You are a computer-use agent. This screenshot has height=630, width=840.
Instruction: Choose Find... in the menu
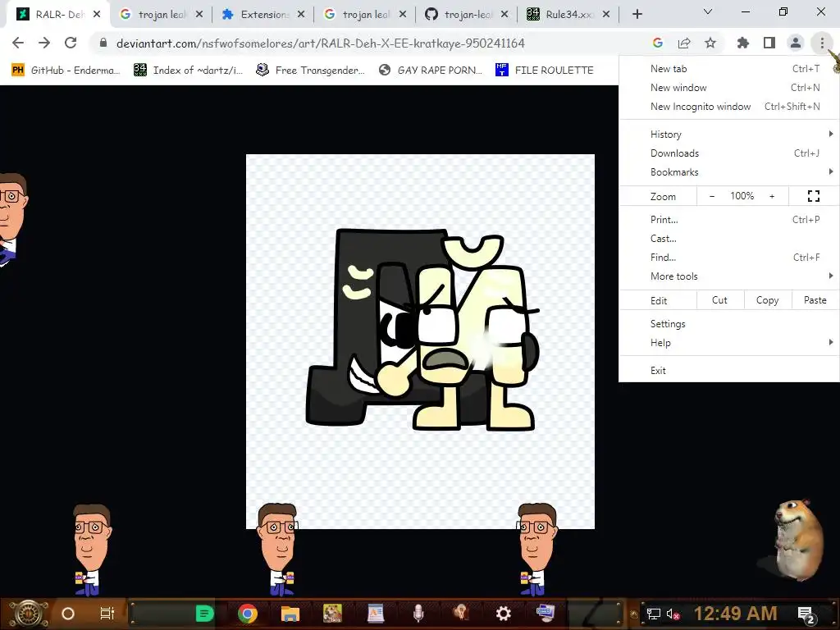(729, 257)
